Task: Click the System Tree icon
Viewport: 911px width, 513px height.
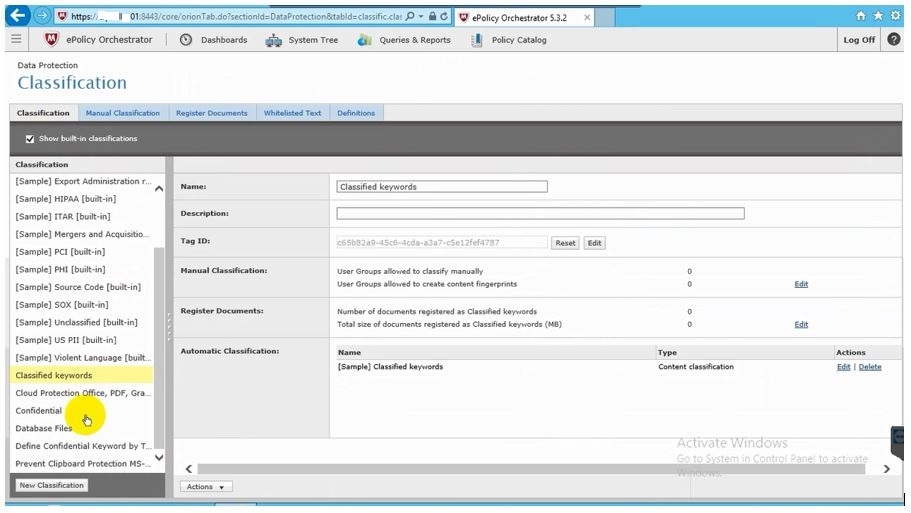Action: [273, 40]
